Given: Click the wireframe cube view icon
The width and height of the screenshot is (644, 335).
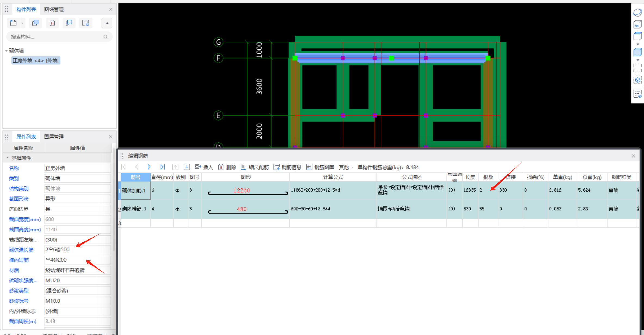Looking at the screenshot, I should (x=637, y=36).
